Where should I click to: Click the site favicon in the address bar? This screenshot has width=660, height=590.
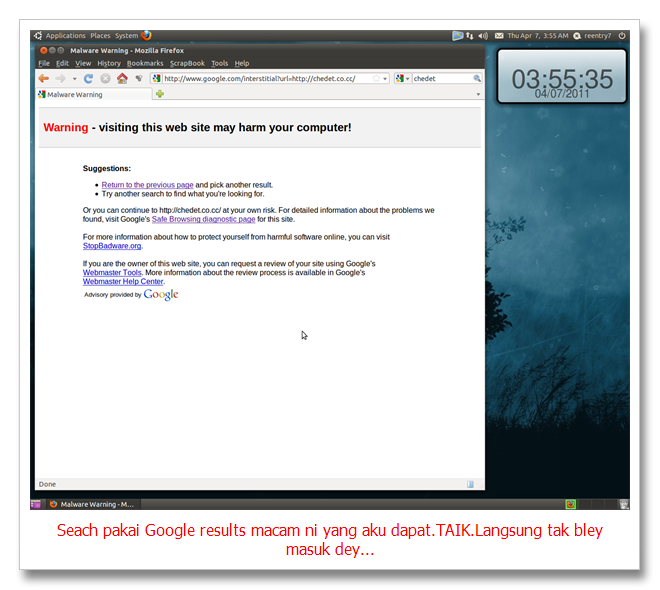(157, 78)
